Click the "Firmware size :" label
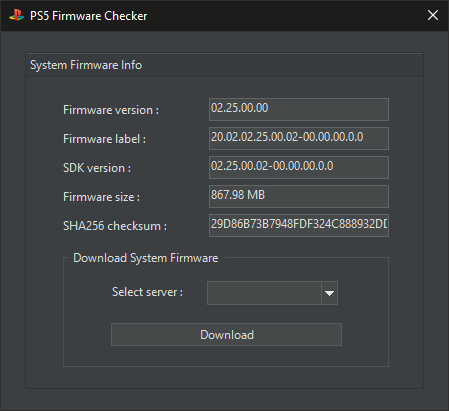The height and width of the screenshot is (411, 449). point(101,197)
